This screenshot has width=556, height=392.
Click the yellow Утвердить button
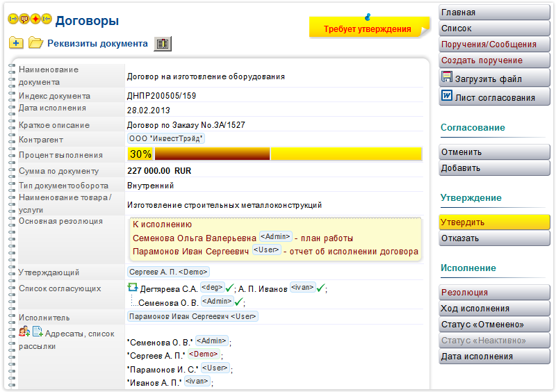click(494, 222)
